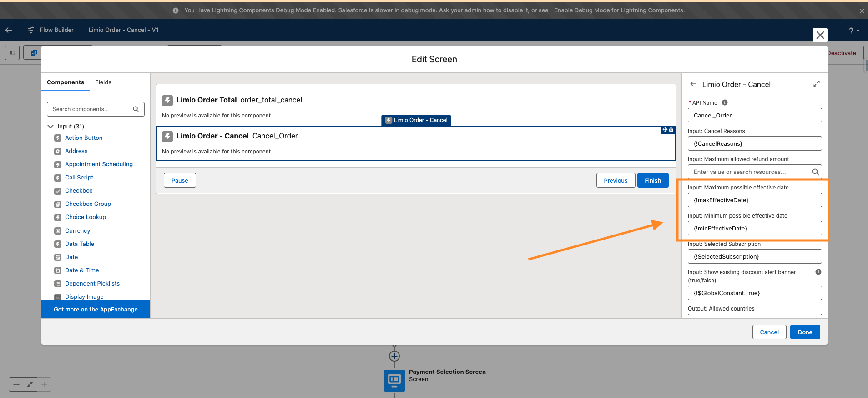The image size is (868, 398).
Task: Add element with plus connector on canvas
Action: pos(394,356)
